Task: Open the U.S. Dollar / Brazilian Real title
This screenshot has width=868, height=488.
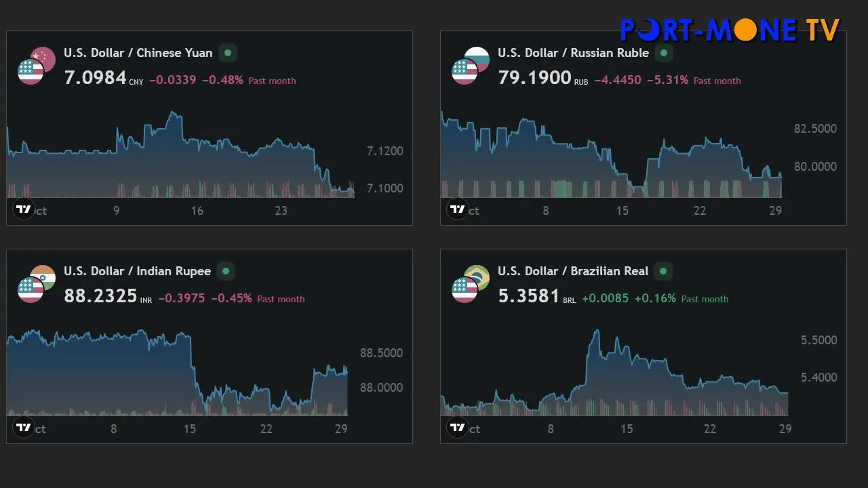Action: (573, 271)
